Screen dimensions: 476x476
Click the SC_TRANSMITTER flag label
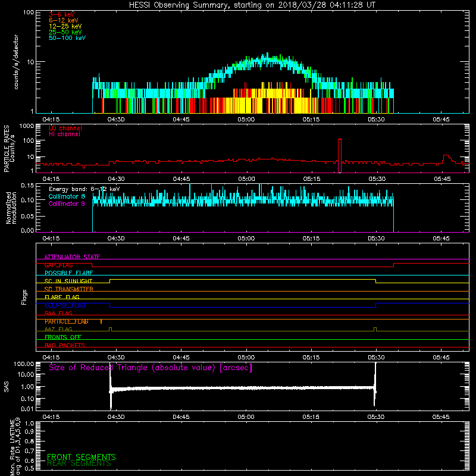coord(69,289)
